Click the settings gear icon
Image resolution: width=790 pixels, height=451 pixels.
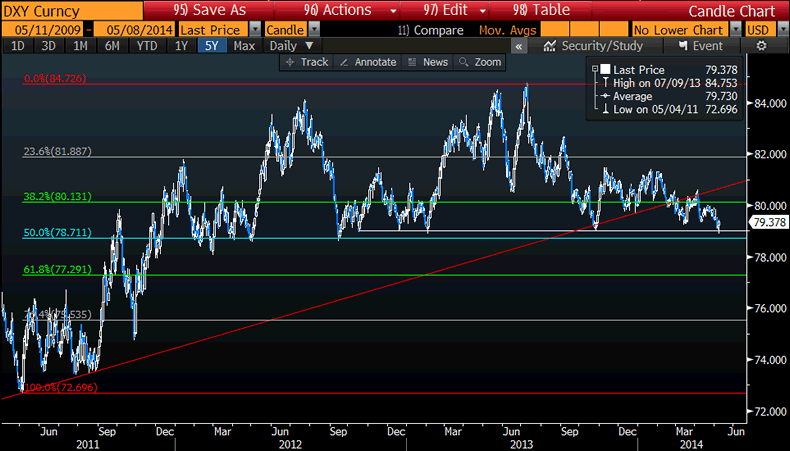click(x=762, y=46)
